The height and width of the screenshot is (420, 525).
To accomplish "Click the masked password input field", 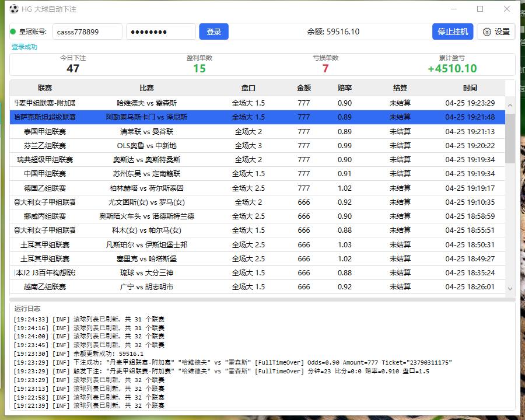I will coord(161,32).
